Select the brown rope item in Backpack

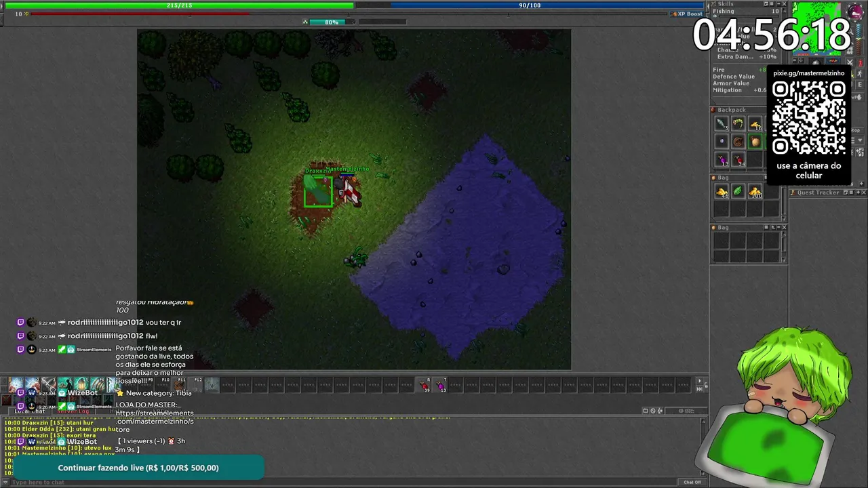(738, 141)
